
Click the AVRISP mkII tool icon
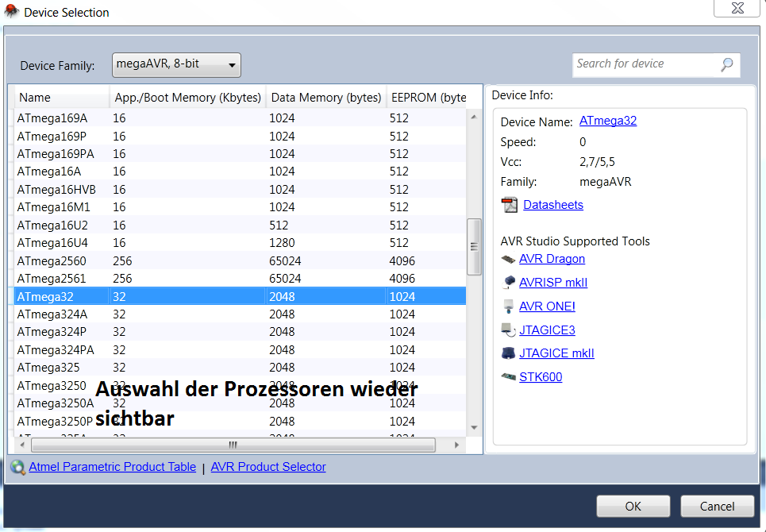[509, 282]
